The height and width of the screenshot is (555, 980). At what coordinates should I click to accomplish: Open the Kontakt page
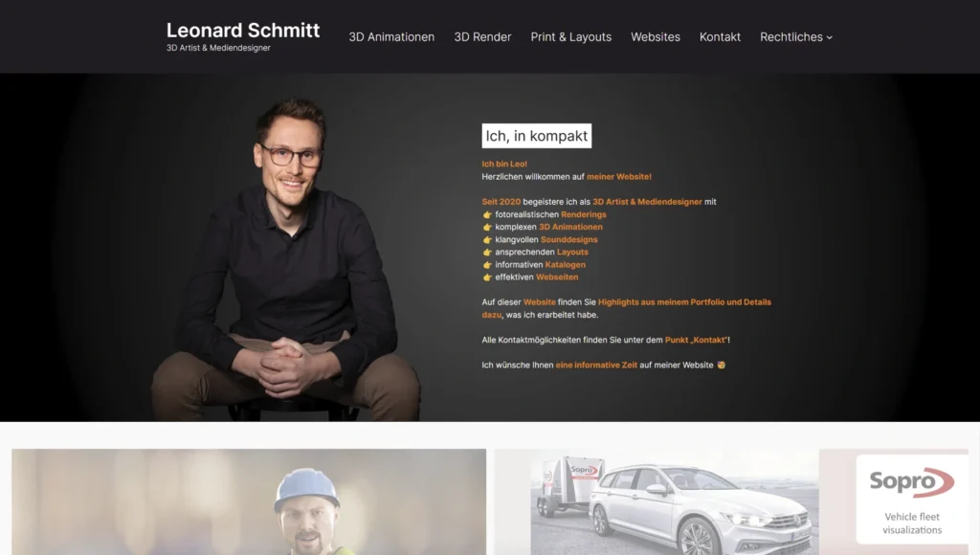[720, 37]
